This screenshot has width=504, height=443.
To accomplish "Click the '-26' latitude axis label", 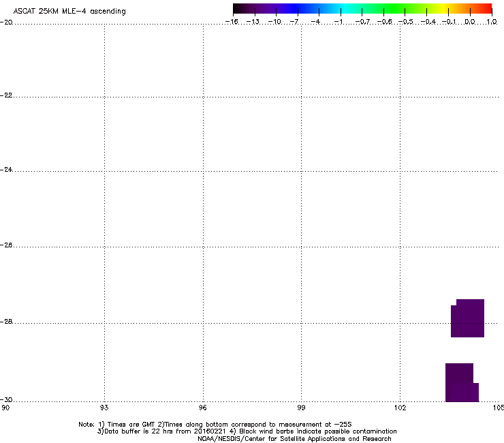I will pyautogui.click(x=6, y=245).
